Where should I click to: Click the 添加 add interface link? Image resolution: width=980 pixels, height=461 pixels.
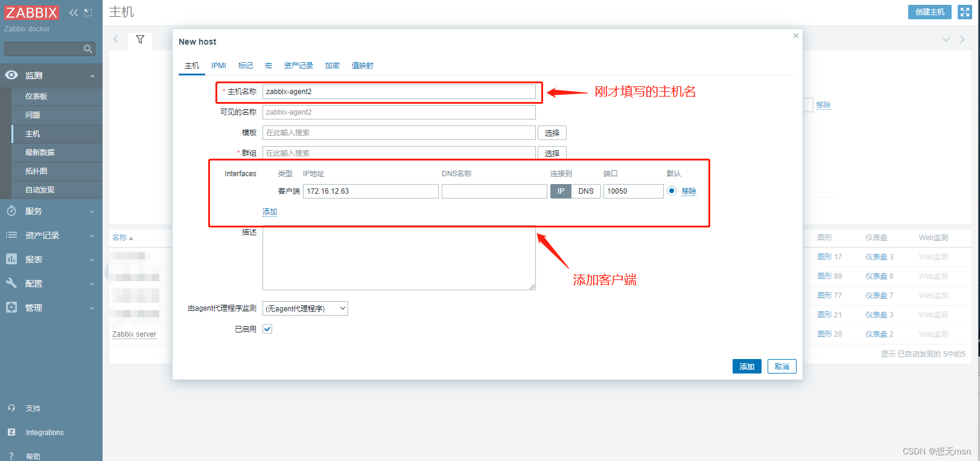click(270, 212)
